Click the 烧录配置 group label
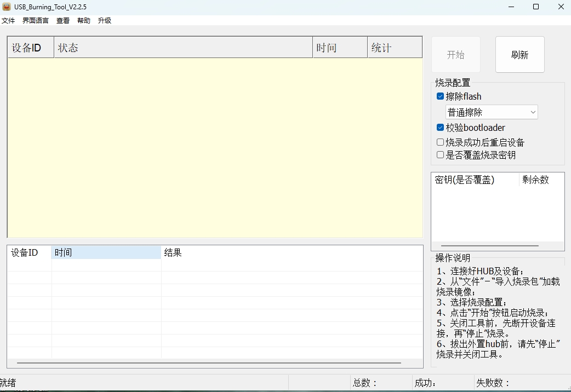This screenshot has width=571, height=392. [453, 83]
